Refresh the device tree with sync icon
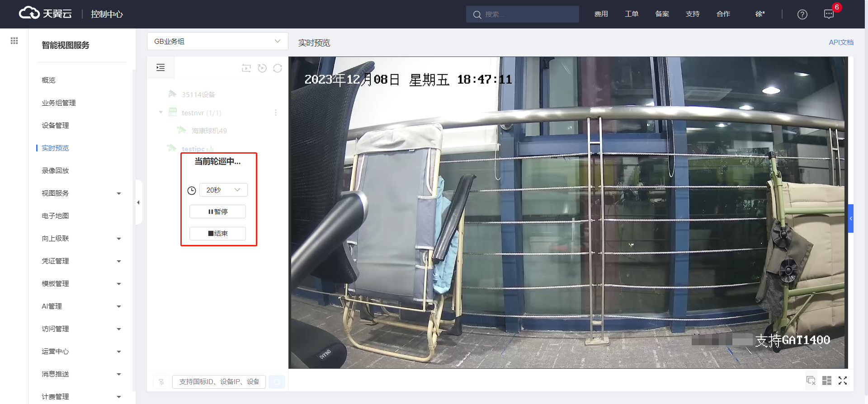 pyautogui.click(x=278, y=68)
